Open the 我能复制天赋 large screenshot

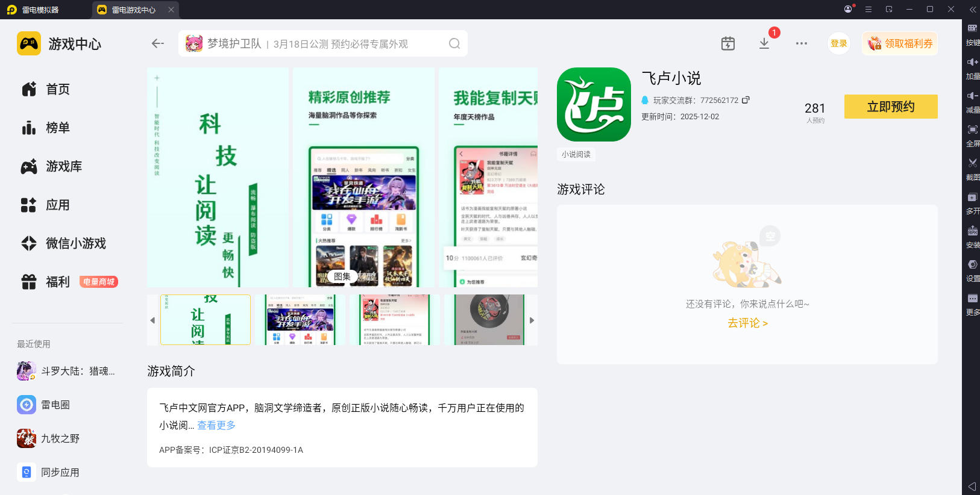488,177
